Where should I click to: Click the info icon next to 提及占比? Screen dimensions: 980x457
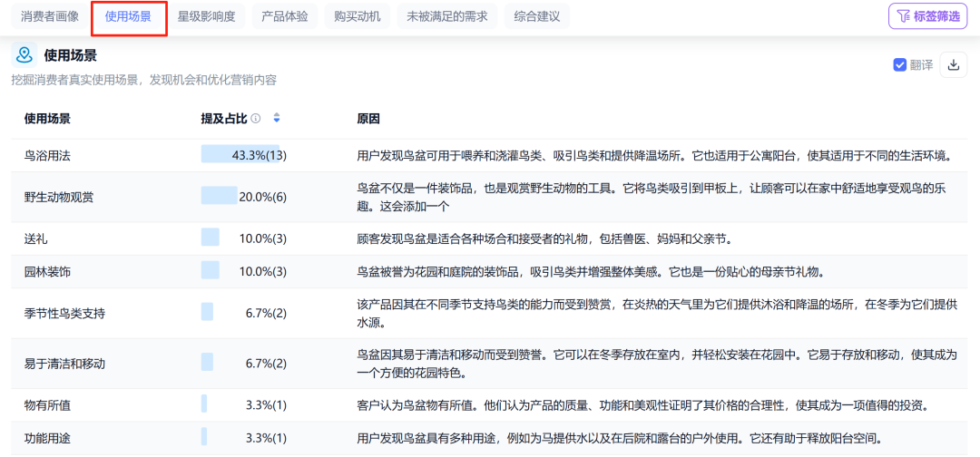click(x=255, y=119)
